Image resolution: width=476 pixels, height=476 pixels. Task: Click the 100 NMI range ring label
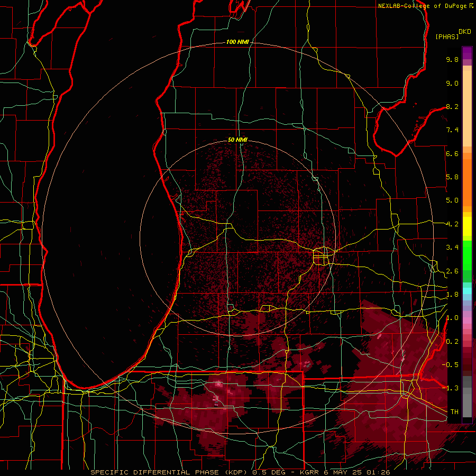(237, 42)
